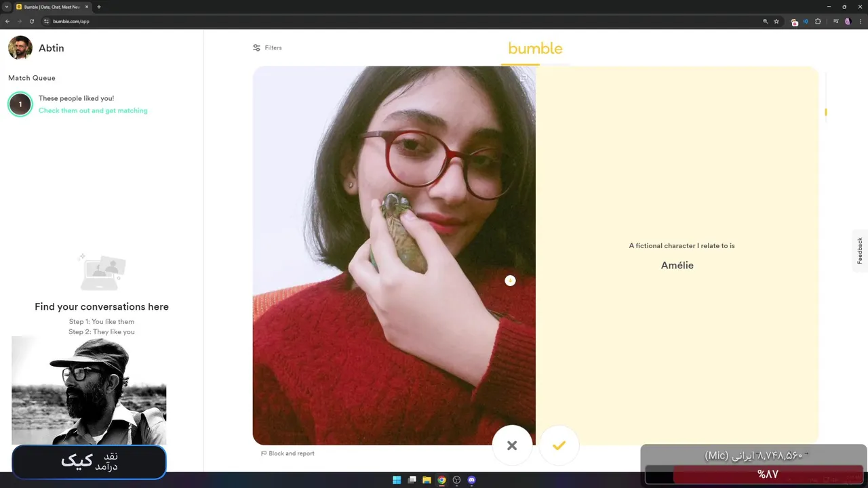Click 'A fictional character I relate to is'

(x=682, y=245)
